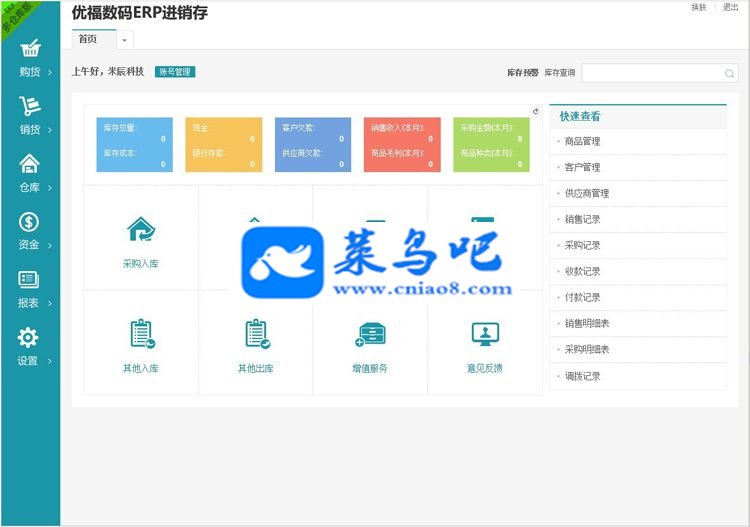
Task: Click the 增值服务 drawer icon
Action: click(x=371, y=334)
